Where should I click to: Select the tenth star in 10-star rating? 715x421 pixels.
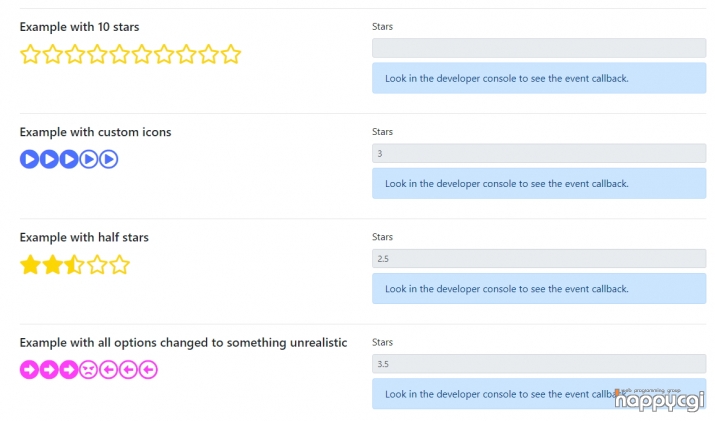point(231,54)
